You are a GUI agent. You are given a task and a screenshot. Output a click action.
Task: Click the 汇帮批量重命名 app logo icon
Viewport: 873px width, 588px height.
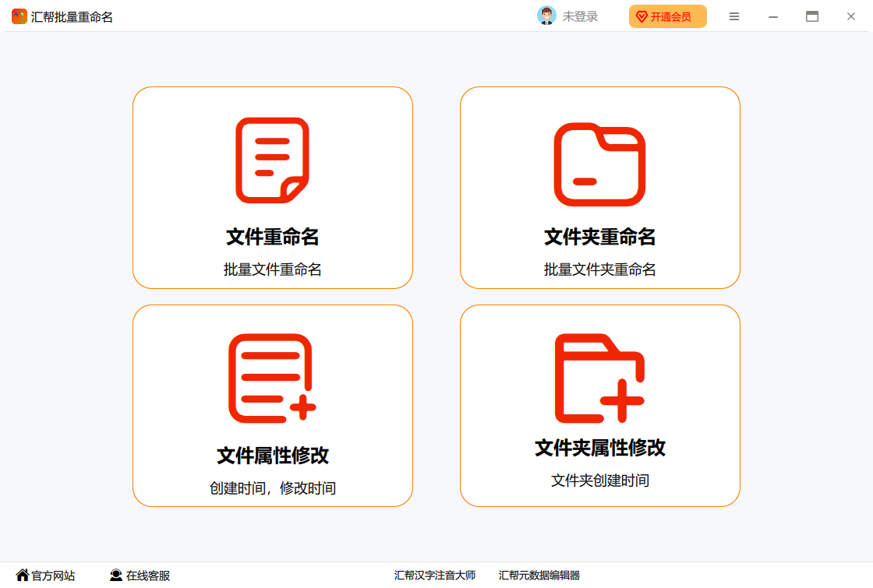click(x=19, y=16)
